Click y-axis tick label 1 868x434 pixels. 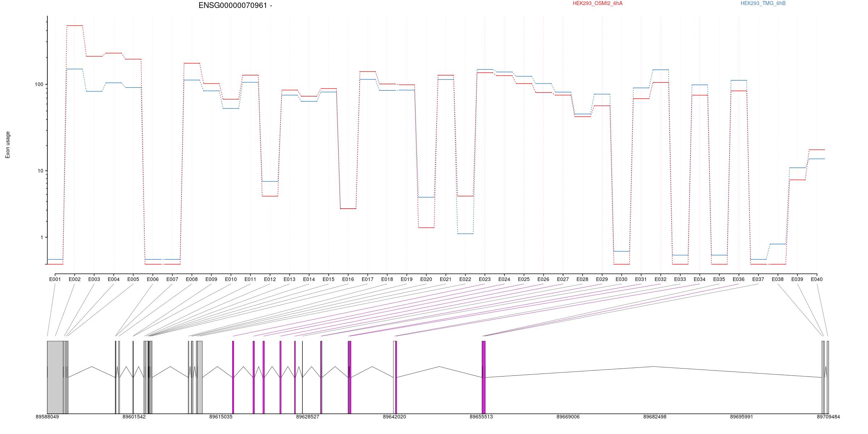click(x=42, y=237)
